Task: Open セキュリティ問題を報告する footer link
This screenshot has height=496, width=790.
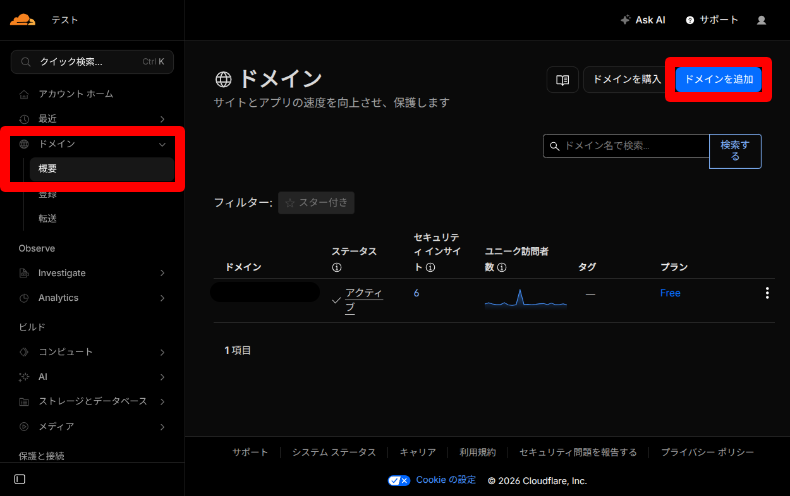Action: tap(578, 452)
